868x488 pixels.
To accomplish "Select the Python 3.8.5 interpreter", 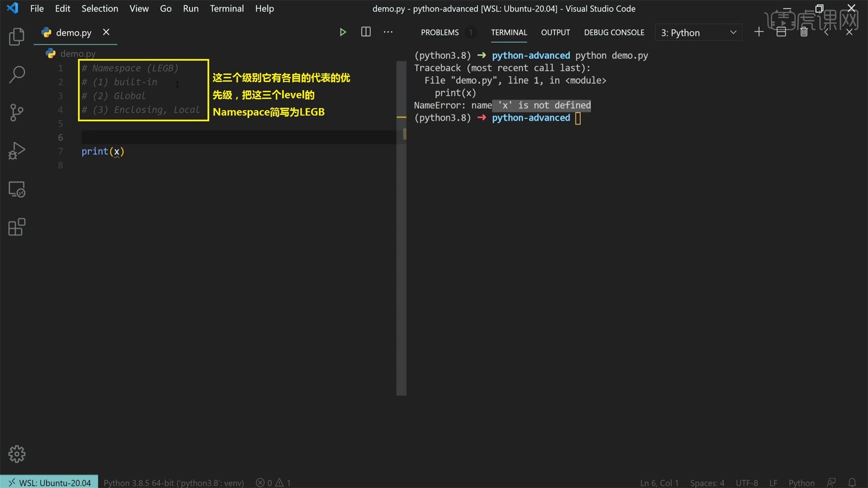I will click(174, 482).
